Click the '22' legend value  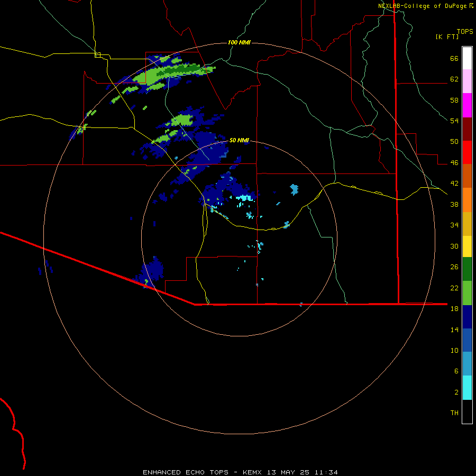[x=454, y=288]
